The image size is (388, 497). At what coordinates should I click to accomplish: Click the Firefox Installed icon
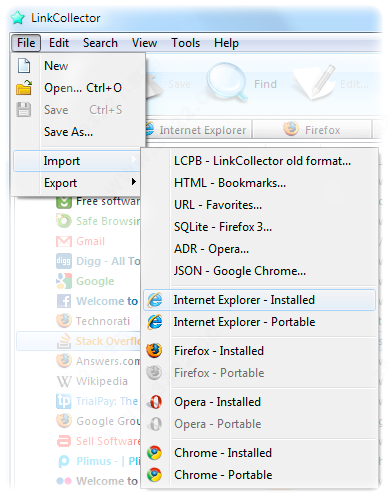pos(154,351)
